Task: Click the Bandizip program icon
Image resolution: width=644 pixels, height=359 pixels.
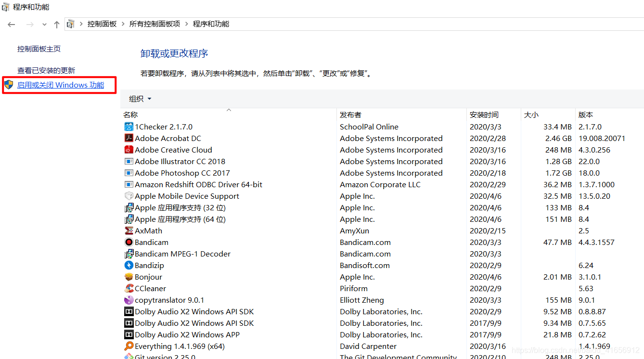Action: 129,265
